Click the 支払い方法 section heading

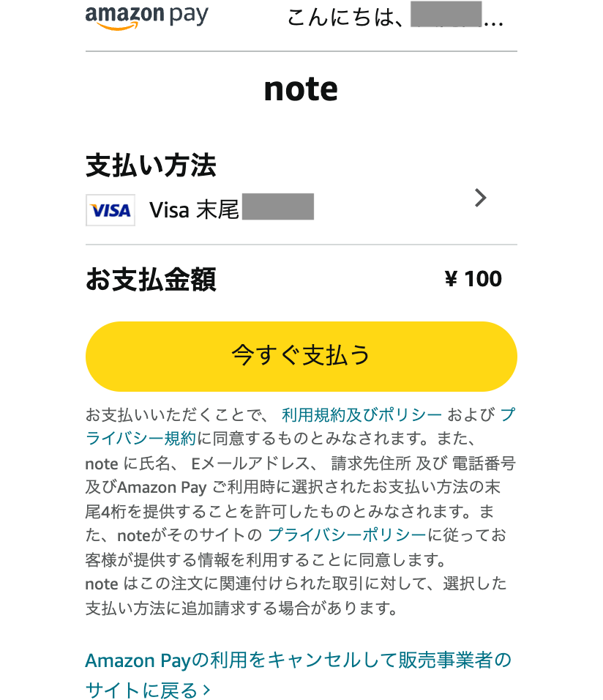coord(151,165)
